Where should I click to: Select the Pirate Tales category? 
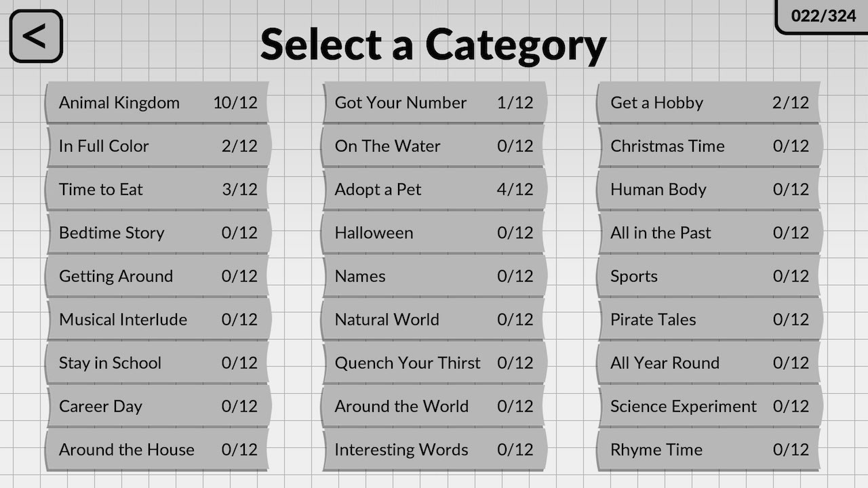point(709,320)
